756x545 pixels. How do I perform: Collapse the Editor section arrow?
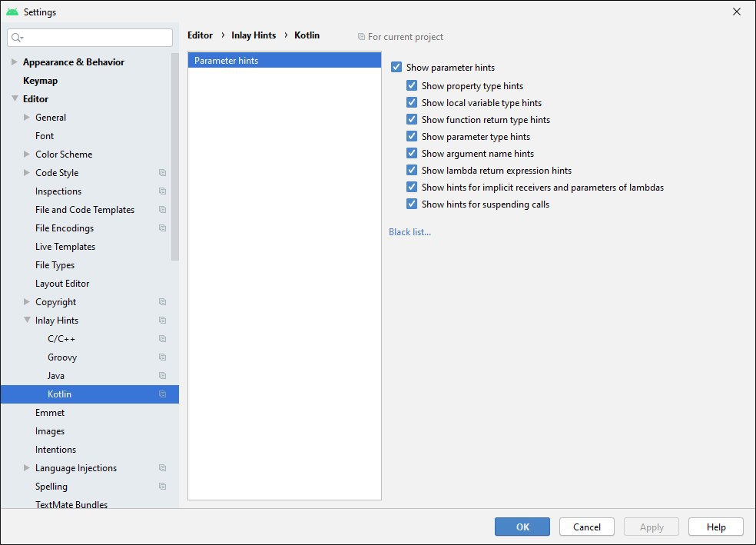click(x=15, y=98)
